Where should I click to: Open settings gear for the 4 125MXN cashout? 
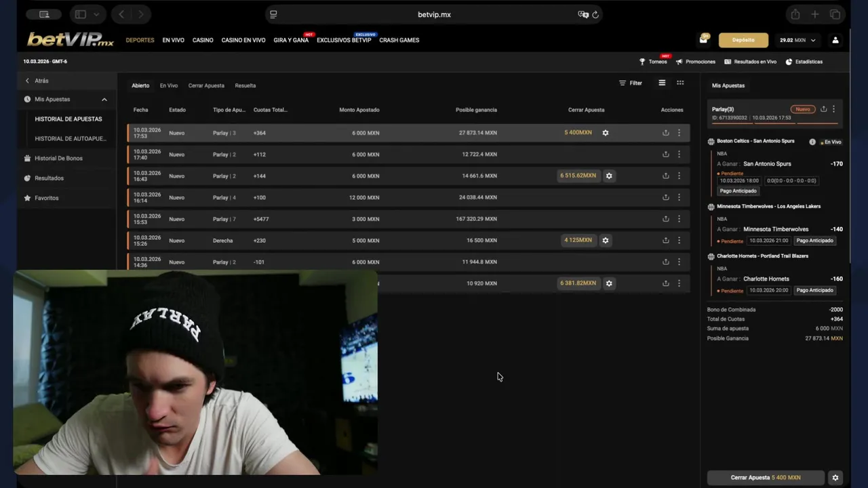(606, 240)
